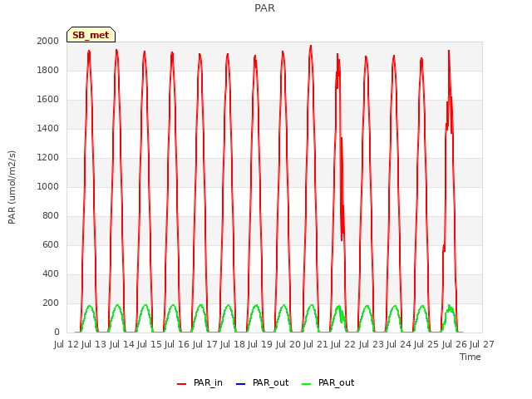
Task: Click the 1200 y-axis tick label
Action: click(x=48, y=157)
